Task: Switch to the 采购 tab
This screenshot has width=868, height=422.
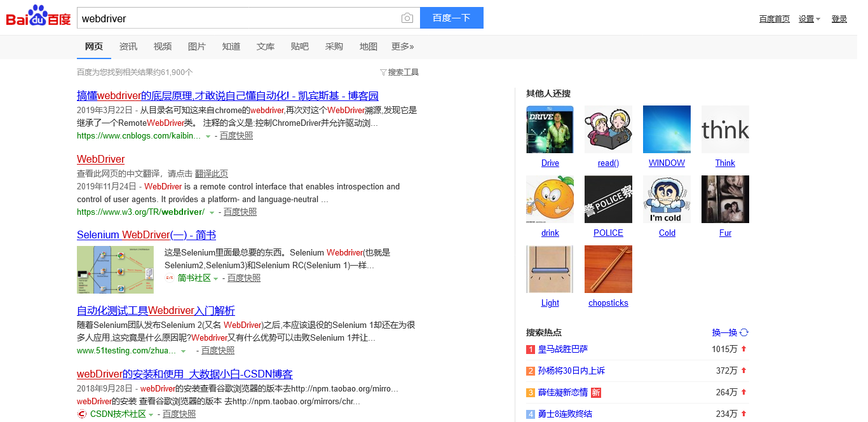Action: click(334, 46)
